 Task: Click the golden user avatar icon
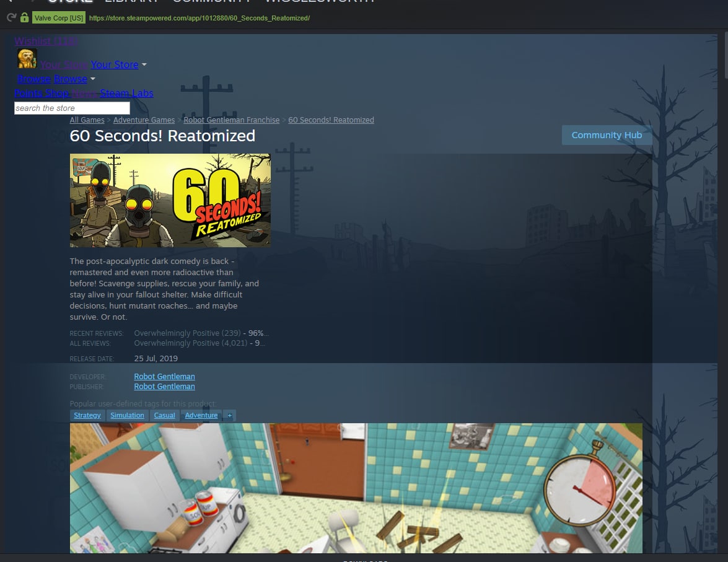[27, 58]
